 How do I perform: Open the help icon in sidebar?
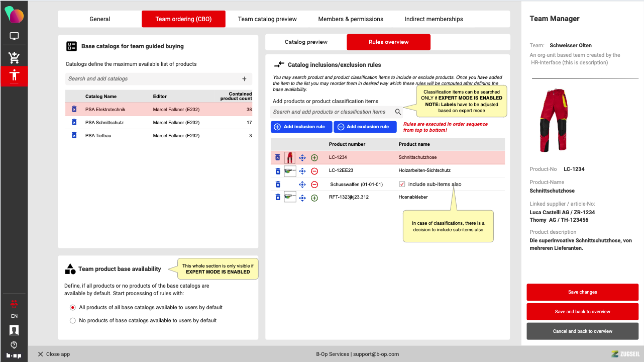tap(14, 345)
